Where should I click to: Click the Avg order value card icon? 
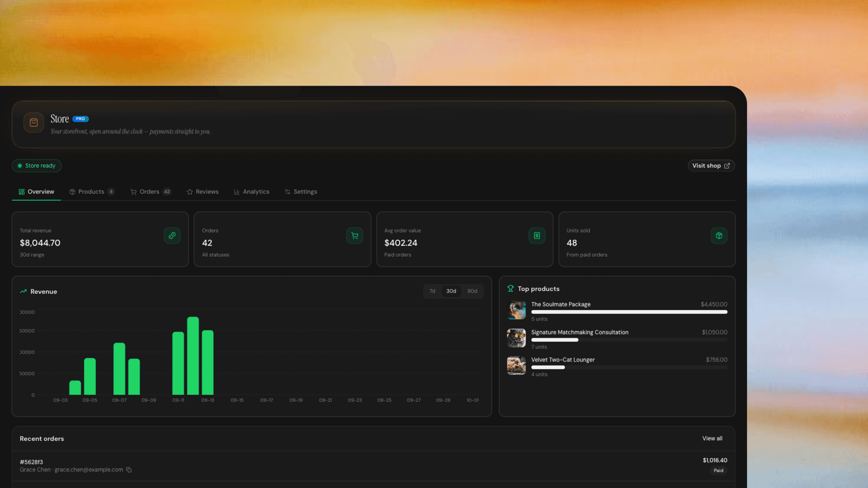pos(537,236)
